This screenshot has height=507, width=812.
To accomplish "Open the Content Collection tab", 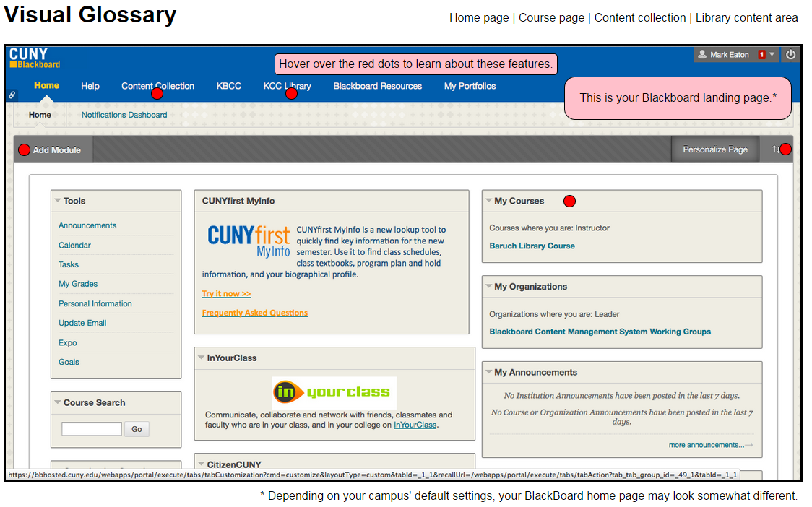I will (x=158, y=86).
